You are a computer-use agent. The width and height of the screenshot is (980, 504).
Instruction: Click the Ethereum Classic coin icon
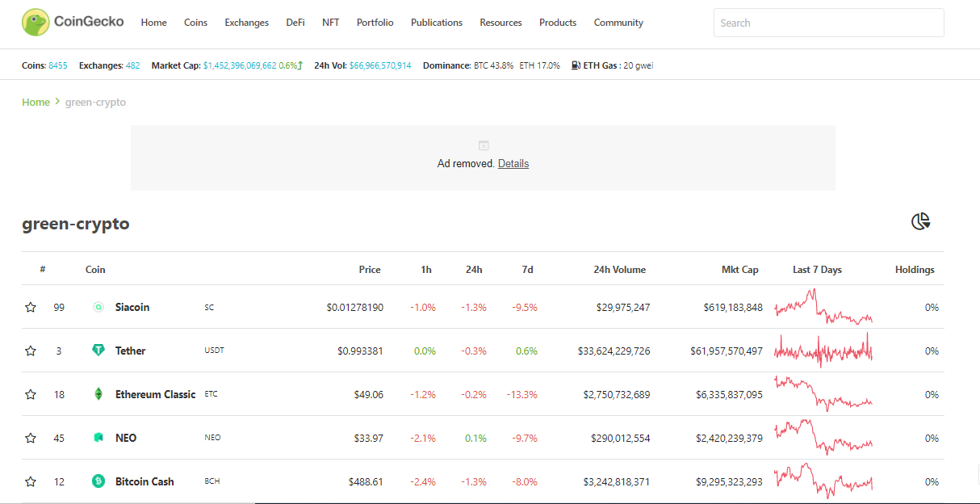(98, 394)
